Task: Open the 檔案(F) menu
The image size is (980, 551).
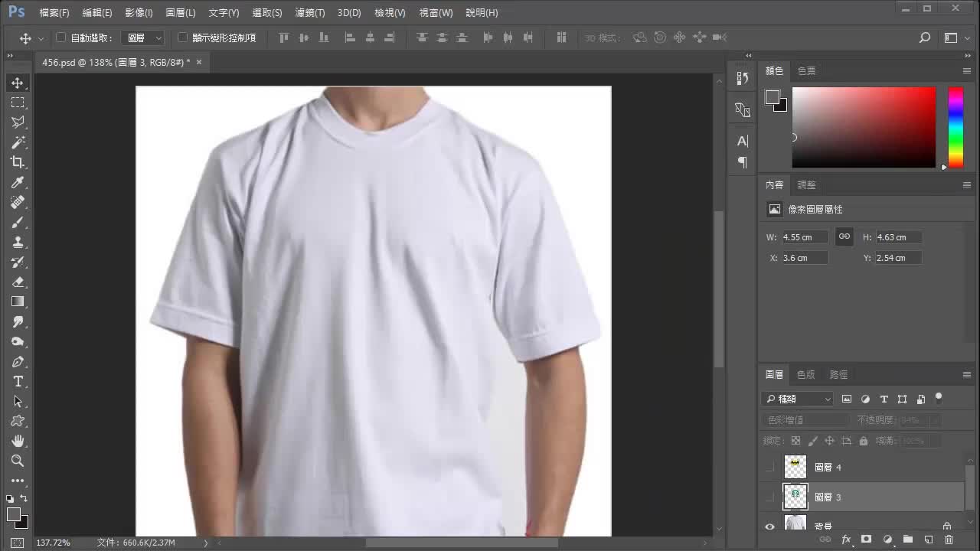Action: 54,13
